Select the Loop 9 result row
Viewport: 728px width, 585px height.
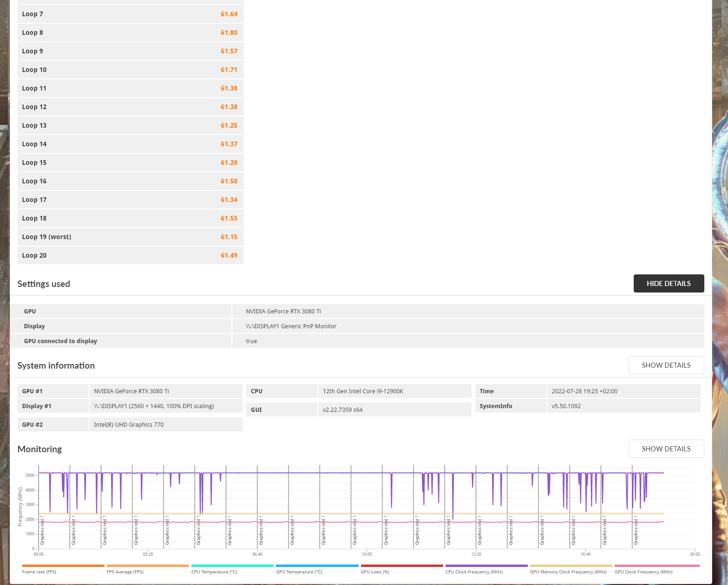tap(131, 51)
